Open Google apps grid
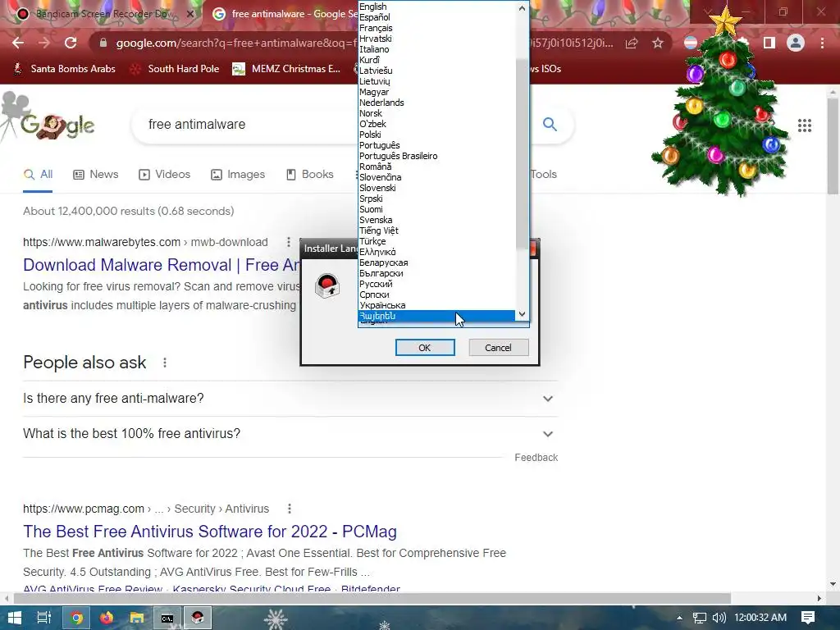The height and width of the screenshot is (630, 840). (805, 126)
